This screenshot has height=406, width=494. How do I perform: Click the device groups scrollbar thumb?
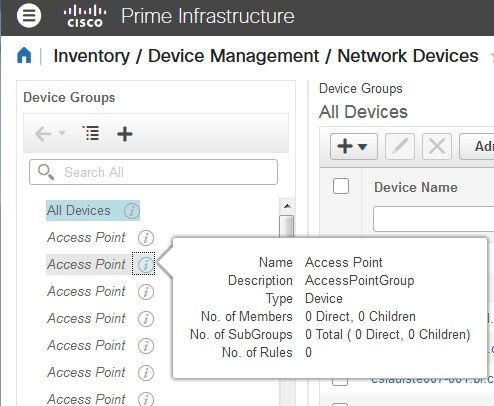pyautogui.click(x=286, y=226)
